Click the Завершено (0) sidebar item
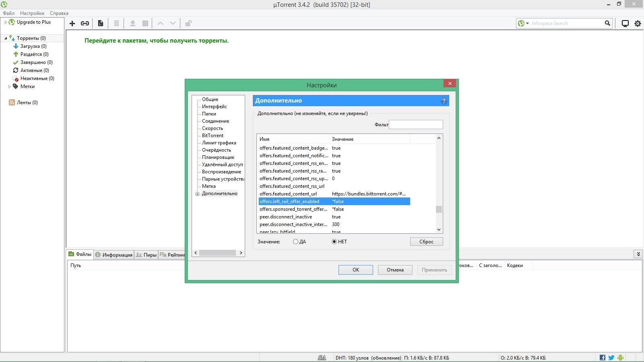 pyautogui.click(x=36, y=62)
